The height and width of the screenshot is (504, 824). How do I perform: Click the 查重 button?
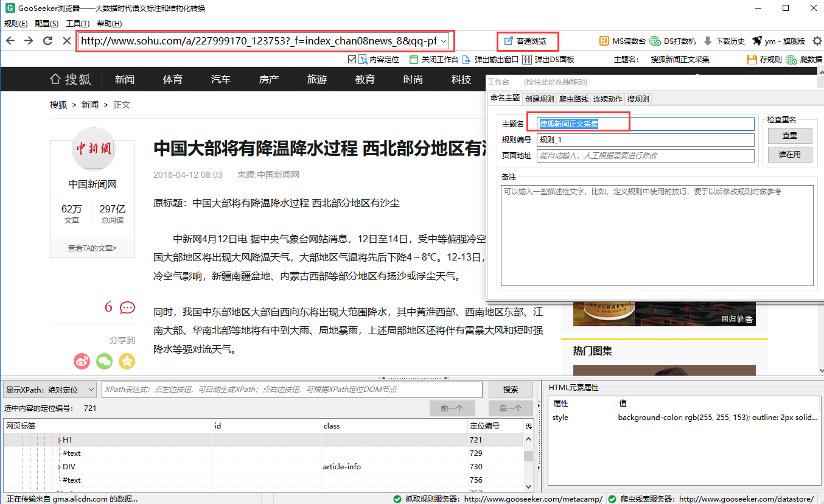790,135
